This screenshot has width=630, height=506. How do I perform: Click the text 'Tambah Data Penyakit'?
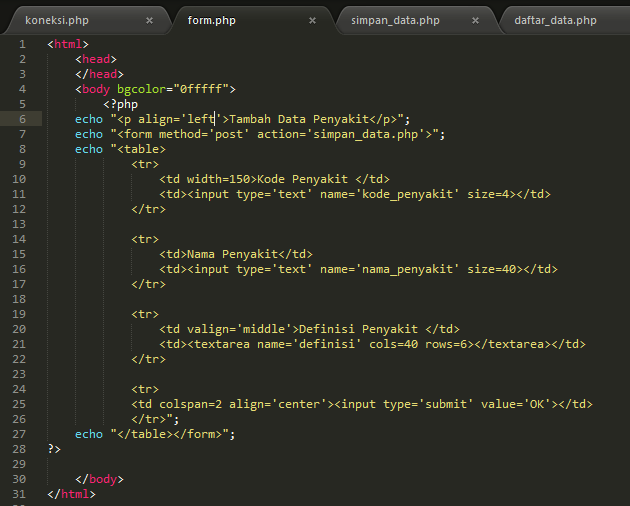coord(299,119)
